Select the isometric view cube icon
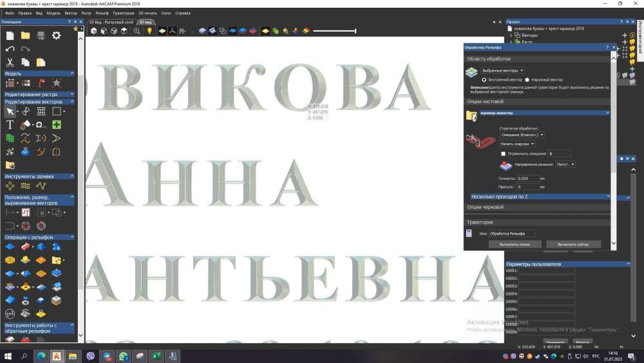 94,31
